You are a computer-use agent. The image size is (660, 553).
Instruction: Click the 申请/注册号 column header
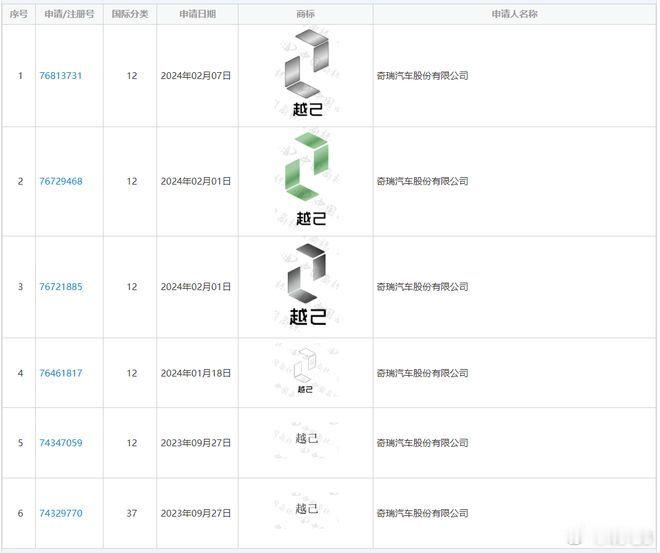tap(69, 14)
